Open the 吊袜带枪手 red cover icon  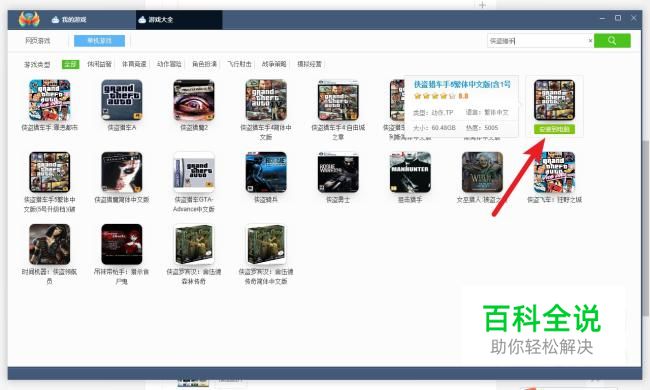click(122, 244)
